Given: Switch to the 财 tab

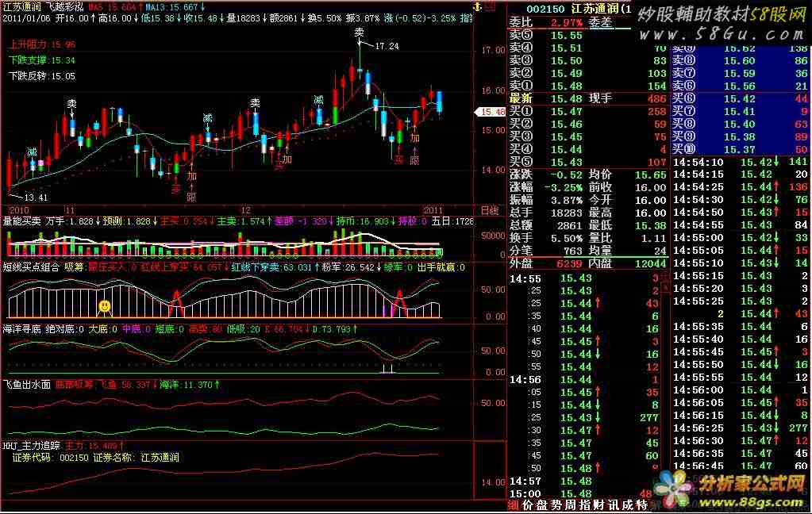Looking at the screenshot, I should 599,505.
